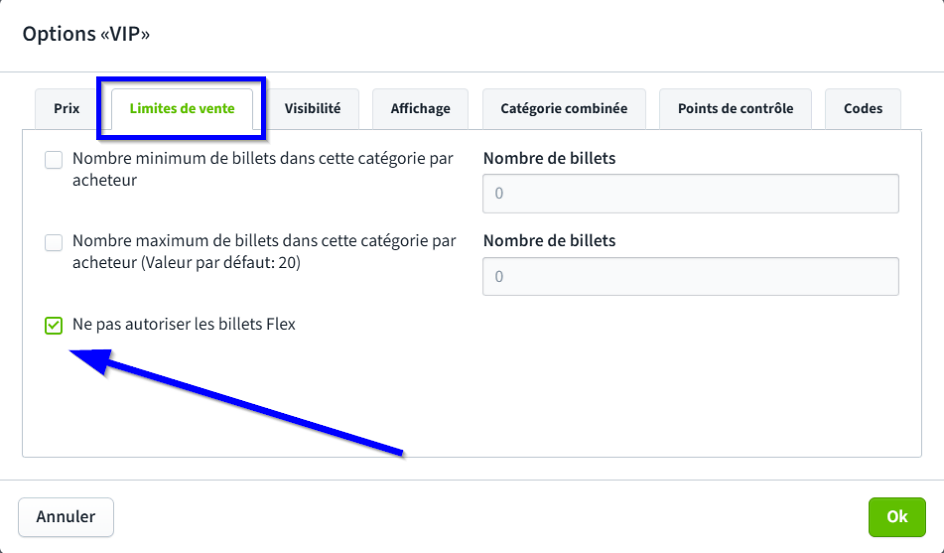The width and height of the screenshot is (944, 553).
Task: Select the Limites de vente tab
Action: tap(182, 108)
